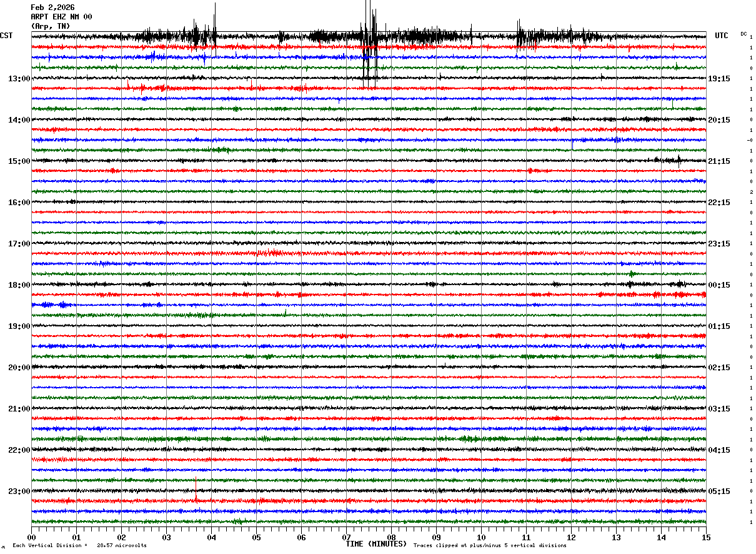Pick minute tick '10' on the bottom axis
Screen dimensions: 756x554
481,537
